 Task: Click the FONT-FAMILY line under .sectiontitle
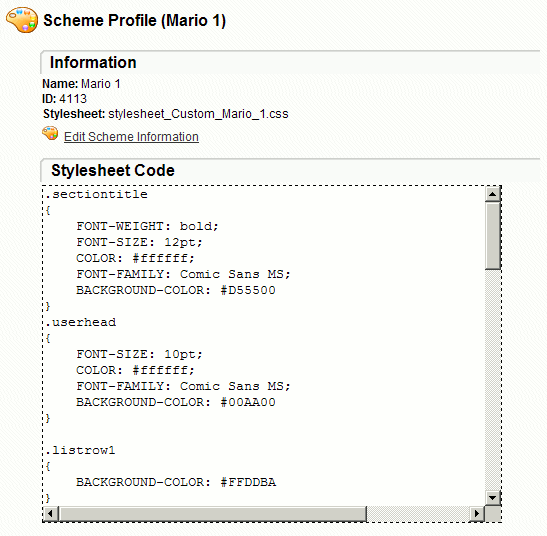click(183, 274)
